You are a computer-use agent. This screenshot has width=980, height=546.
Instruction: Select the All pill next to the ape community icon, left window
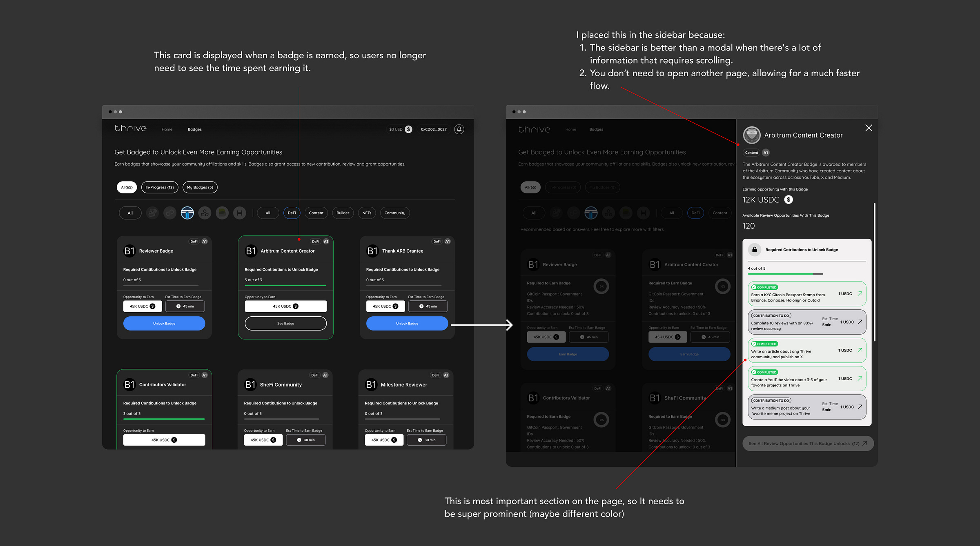(x=130, y=213)
